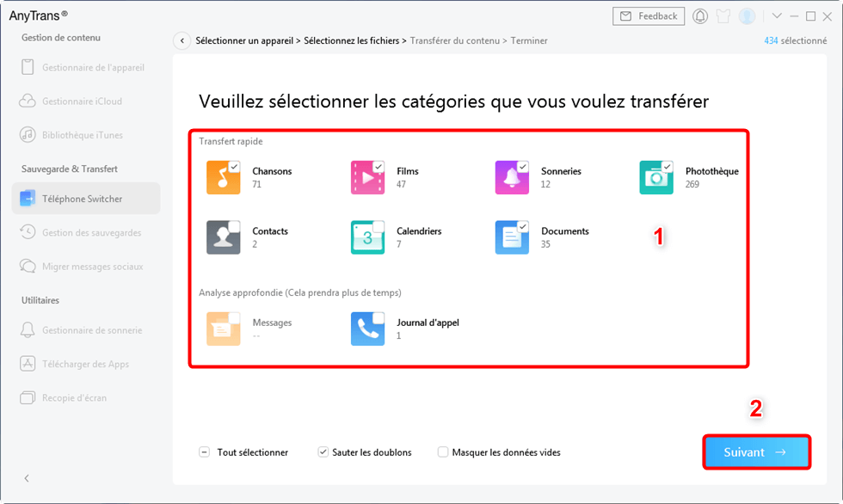Click the Suivant button
Screen dimensions: 843x504
(756, 452)
